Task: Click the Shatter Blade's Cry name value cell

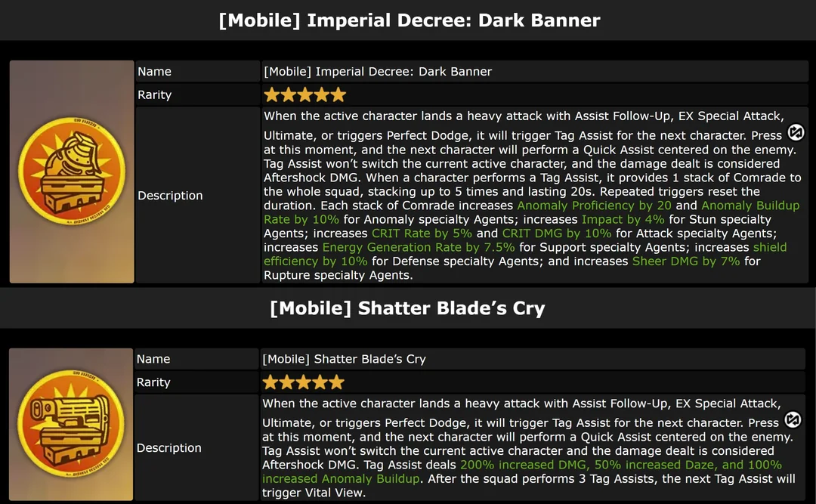Action: tap(533, 359)
